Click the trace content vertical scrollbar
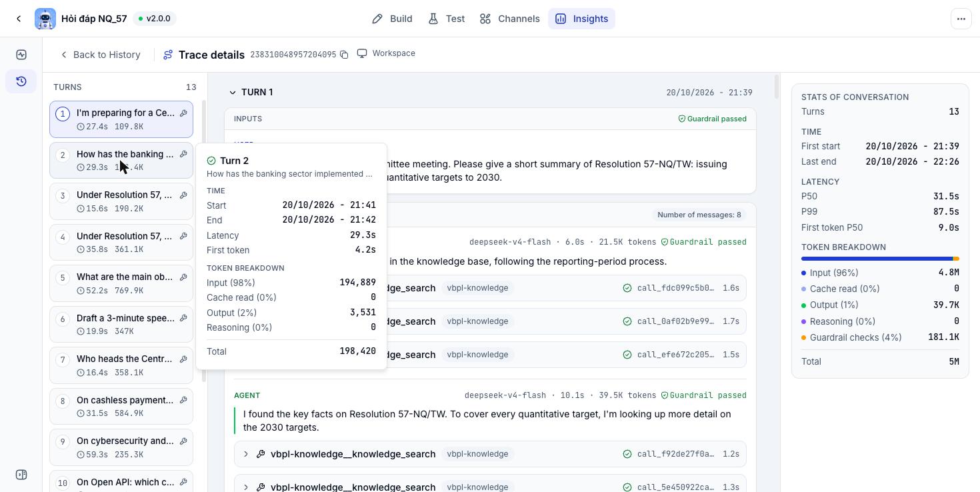The image size is (980, 492). 777,87
